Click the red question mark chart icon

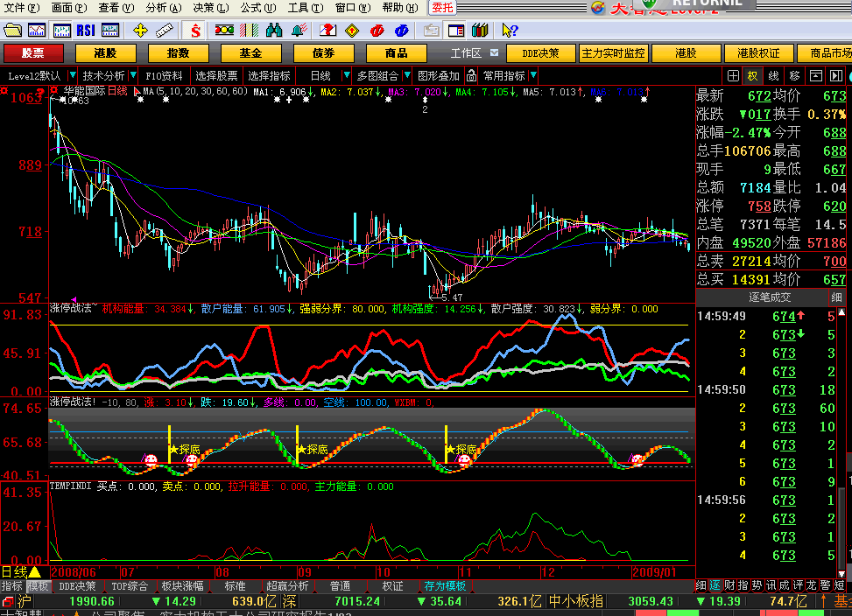click(327, 31)
